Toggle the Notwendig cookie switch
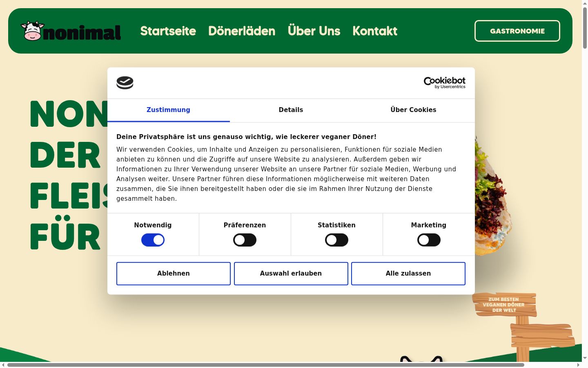The width and height of the screenshot is (588, 368). tap(153, 240)
